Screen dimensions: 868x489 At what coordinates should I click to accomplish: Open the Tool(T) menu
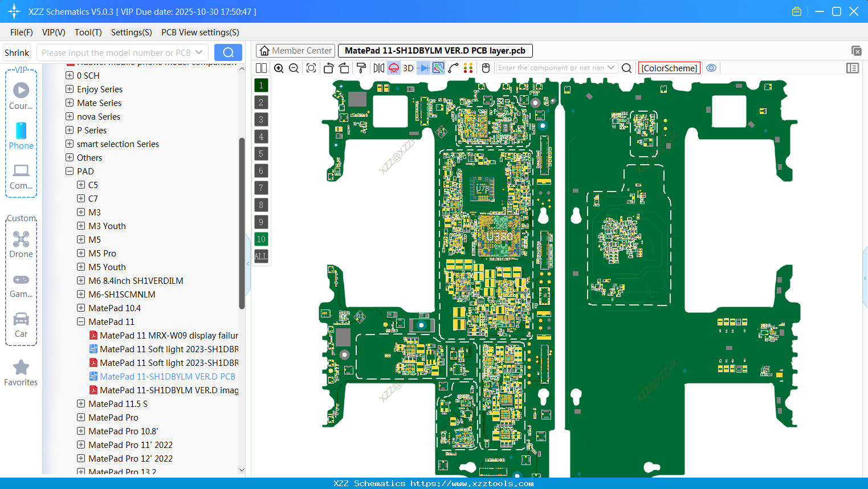pos(88,32)
